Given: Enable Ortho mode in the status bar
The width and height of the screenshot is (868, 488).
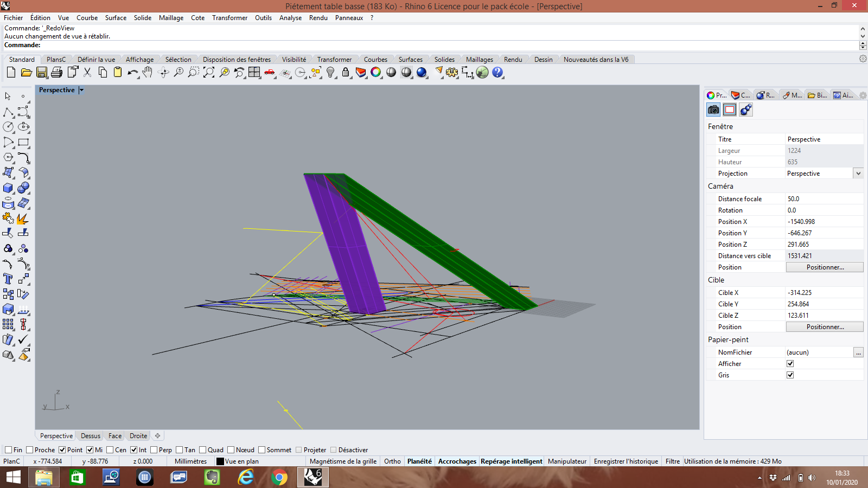Looking at the screenshot, I should pos(392,461).
